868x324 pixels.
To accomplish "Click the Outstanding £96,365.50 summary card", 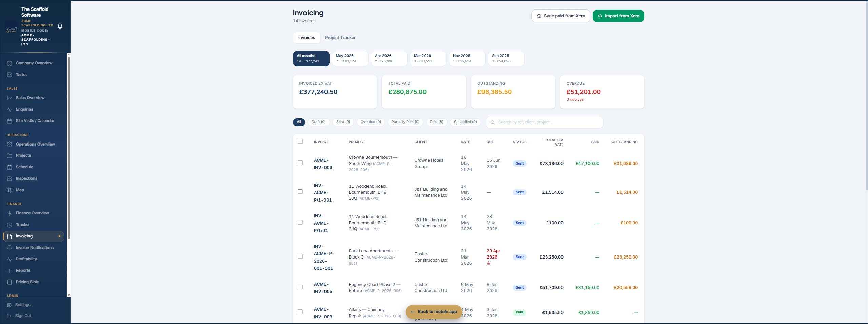I will (x=513, y=92).
